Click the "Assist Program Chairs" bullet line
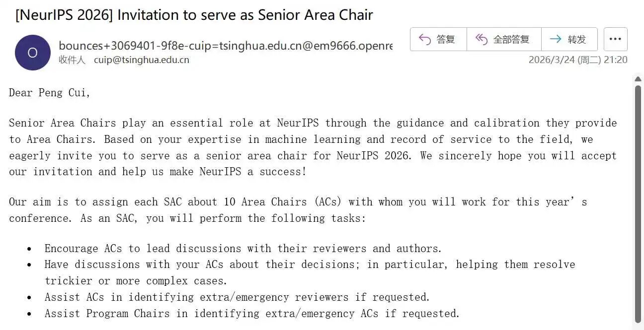The height and width of the screenshot is (330, 644). click(252, 314)
